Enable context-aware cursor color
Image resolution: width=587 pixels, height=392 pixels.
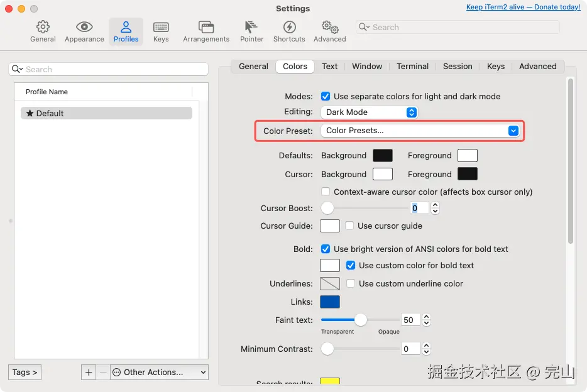(326, 192)
